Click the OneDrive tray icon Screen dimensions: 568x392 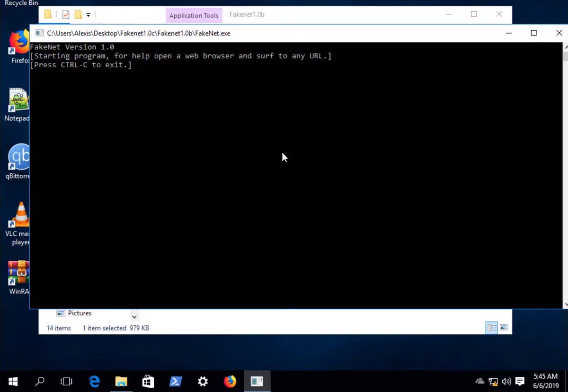click(480, 381)
